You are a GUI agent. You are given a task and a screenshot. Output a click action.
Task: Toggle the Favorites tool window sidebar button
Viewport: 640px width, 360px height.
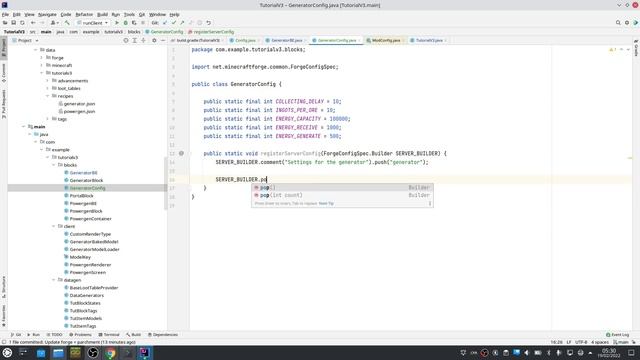tap(4, 316)
